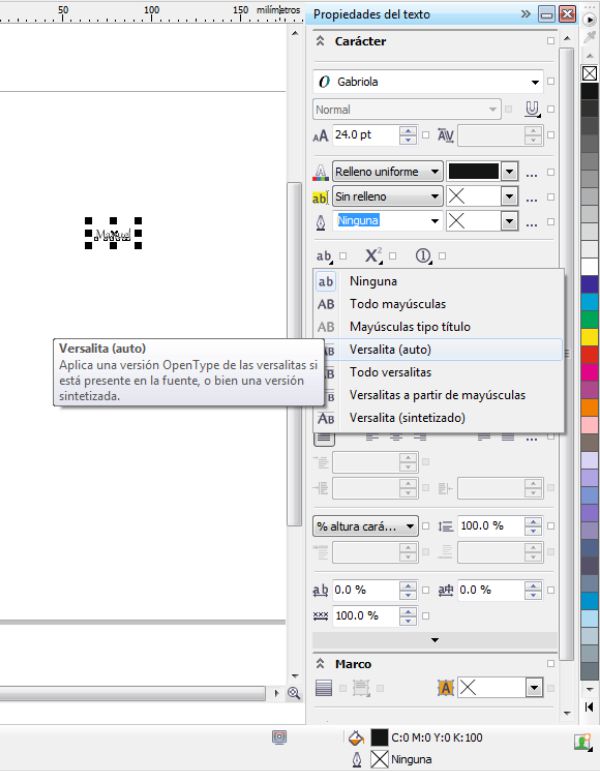600x771 pixels.
Task: Open the Gabriola font list dropdown
Action: point(536,82)
